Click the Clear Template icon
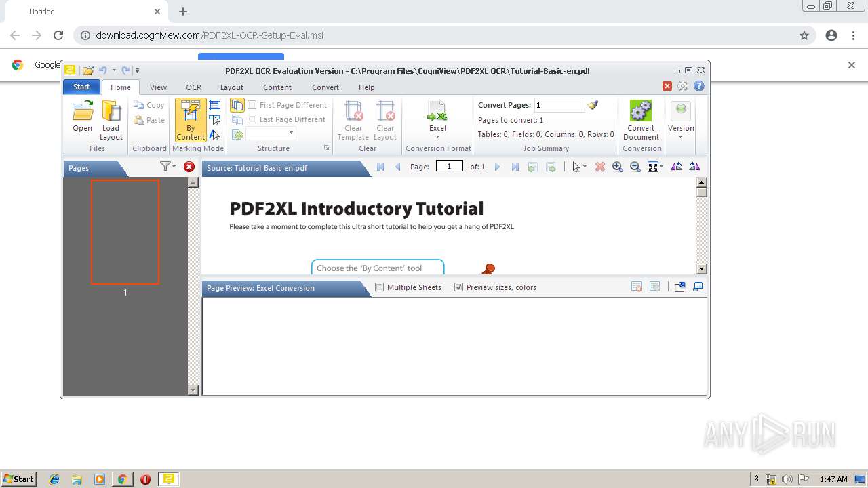 (x=353, y=120)
